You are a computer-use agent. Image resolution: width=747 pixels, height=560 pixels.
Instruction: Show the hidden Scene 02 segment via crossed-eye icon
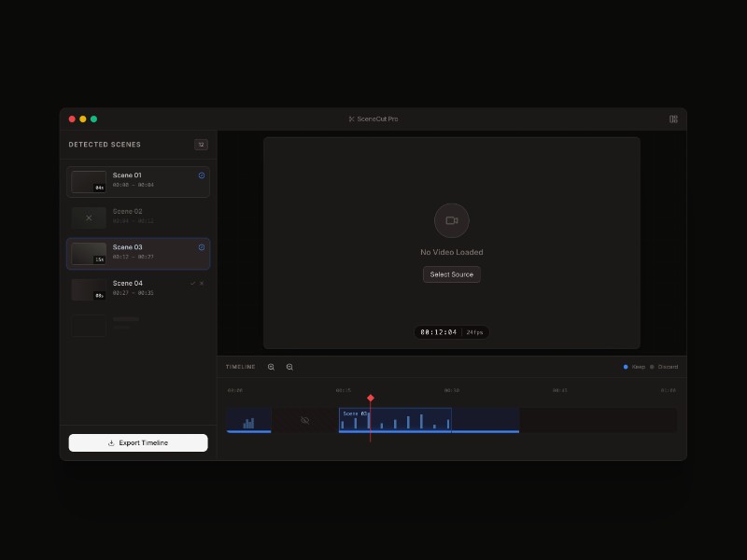click(x=303, y=420)
